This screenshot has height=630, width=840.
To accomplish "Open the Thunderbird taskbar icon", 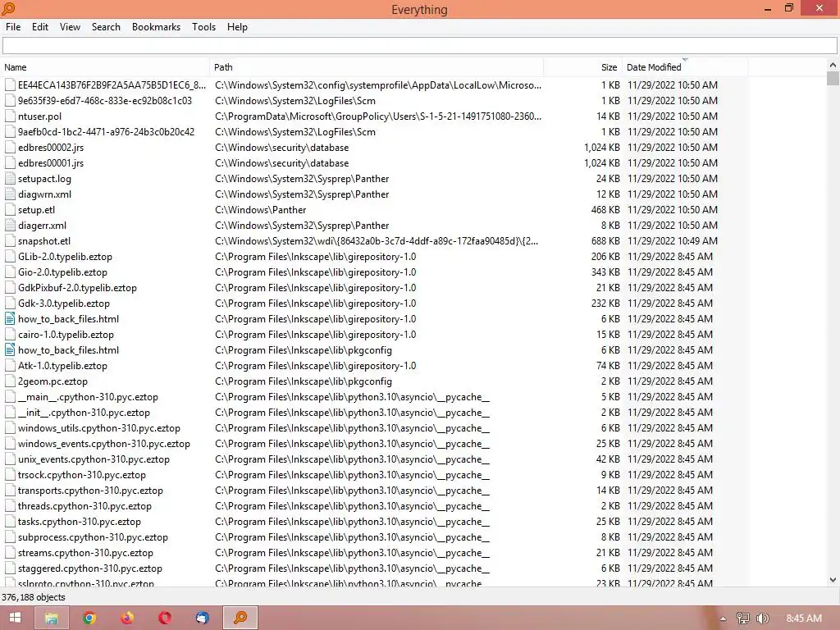I will tap(202, 618).
